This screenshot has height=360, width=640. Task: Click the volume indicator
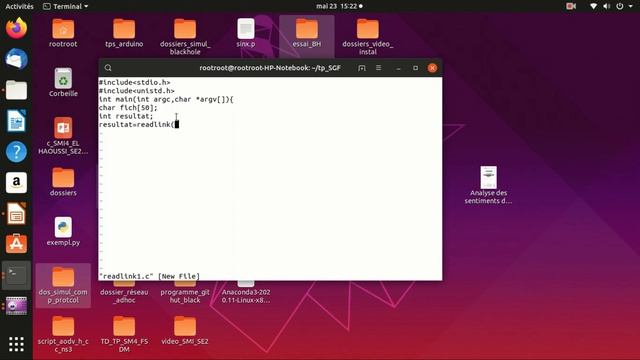tap(607, 6)
